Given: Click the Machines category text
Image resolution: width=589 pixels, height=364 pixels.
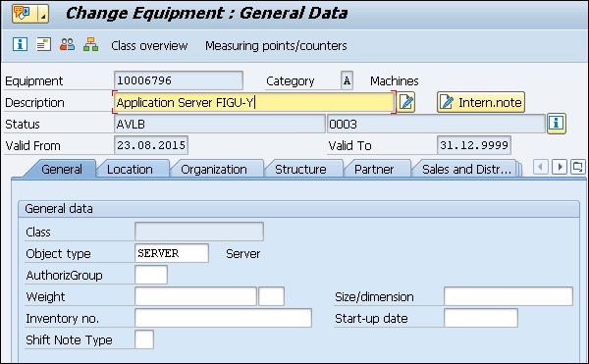Looking at the screenshot, I should click(394, 81).
